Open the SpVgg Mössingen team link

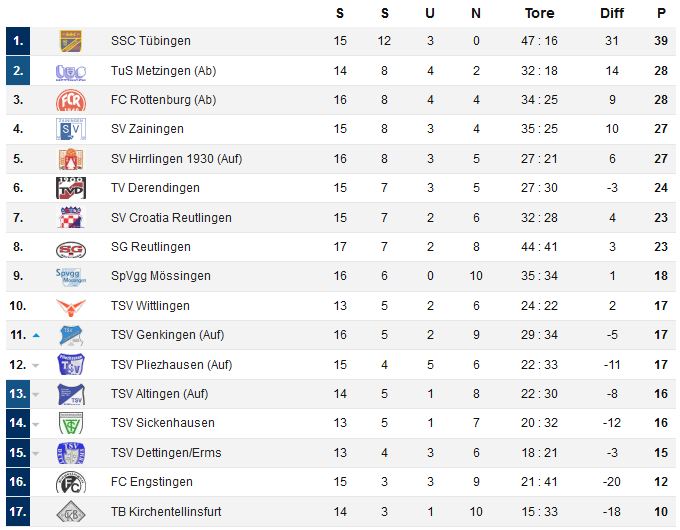pyautogui.click(x=160, y=276)
